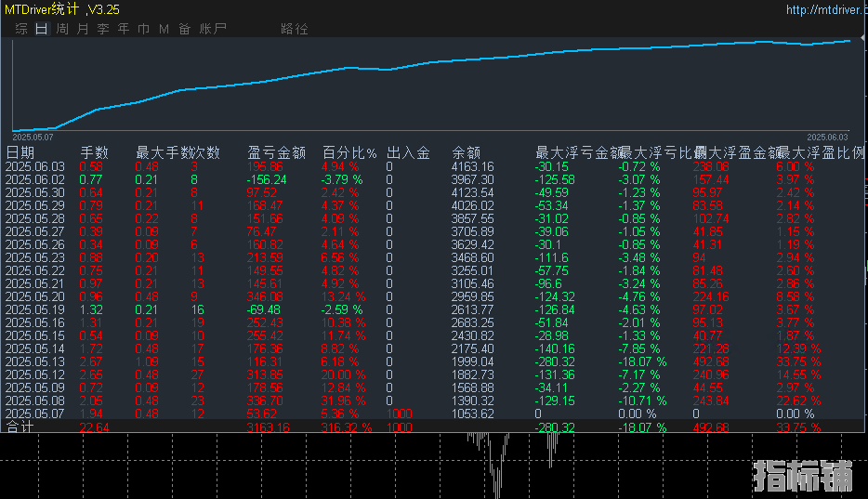Select the 2025.05.29 row date
Viewport: 868px width, 499px height.
tap(35, 205)
